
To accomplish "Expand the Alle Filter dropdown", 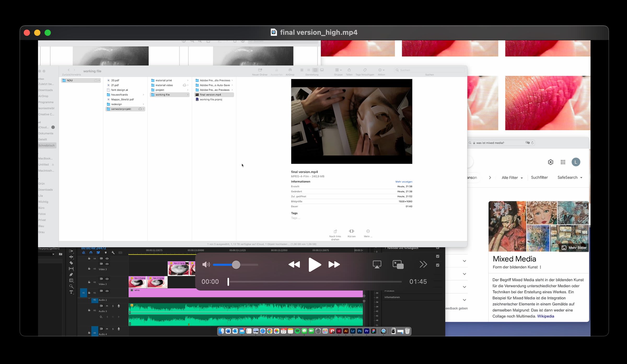I will (512, 178).
